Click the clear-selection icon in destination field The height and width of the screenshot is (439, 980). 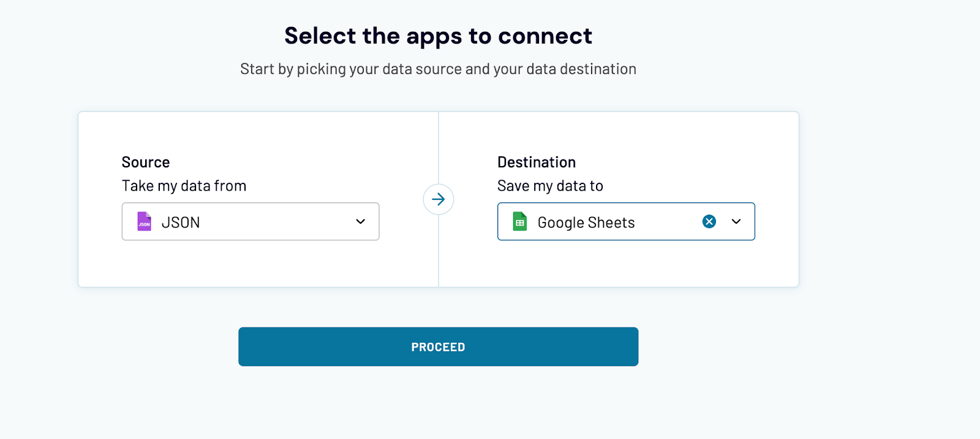(x=709, y=221)
